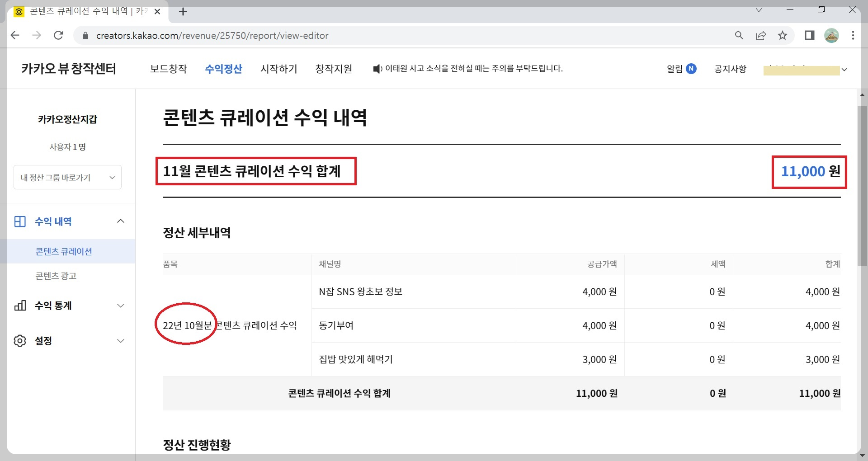
Task: Click the 정산 세부내역 heading
Action: [197, 232]
